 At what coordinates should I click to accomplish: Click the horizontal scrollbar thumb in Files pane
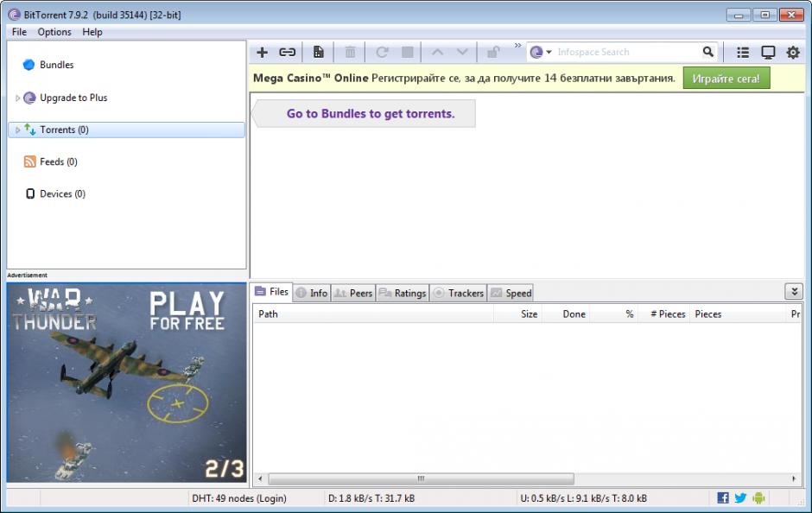(421, 478)
